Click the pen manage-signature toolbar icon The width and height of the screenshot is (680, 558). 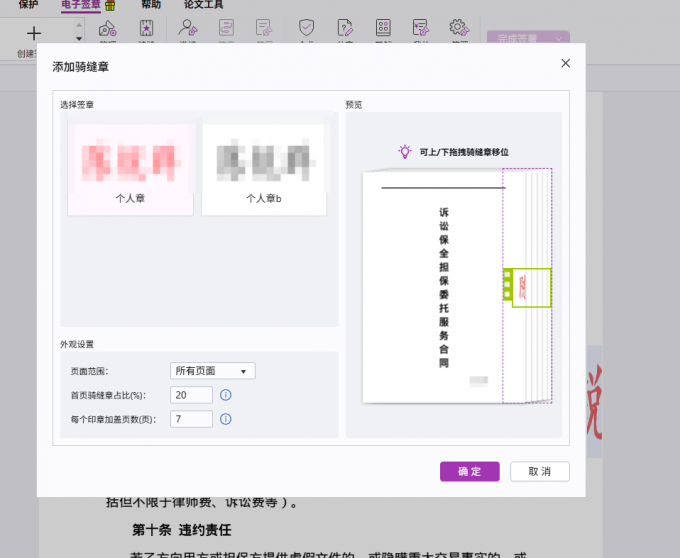(108, 29)
